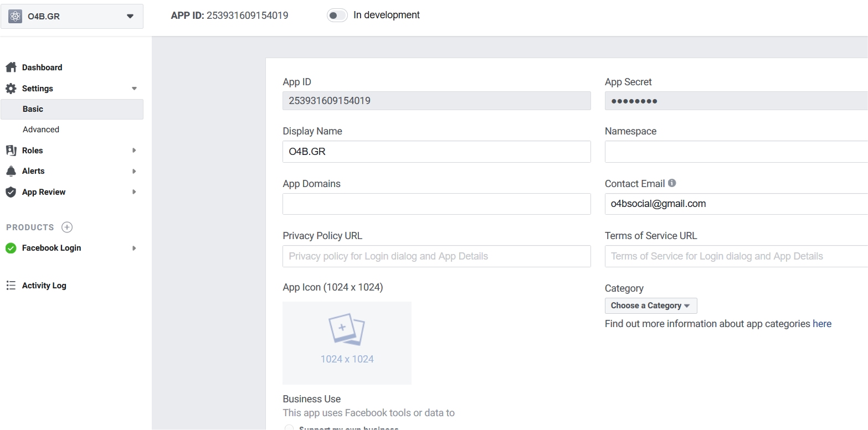This screenshot has width=868, height=430.
Task: Follow the app categories "here" link
Action: tap(821, 324)
